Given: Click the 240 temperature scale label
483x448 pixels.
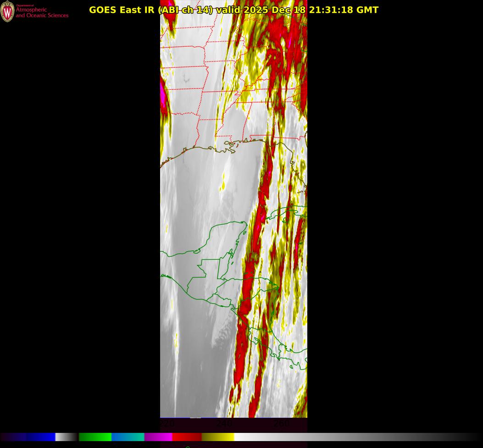Looking at the screenshot, I should pyautogui.click(x=224, y=424).
